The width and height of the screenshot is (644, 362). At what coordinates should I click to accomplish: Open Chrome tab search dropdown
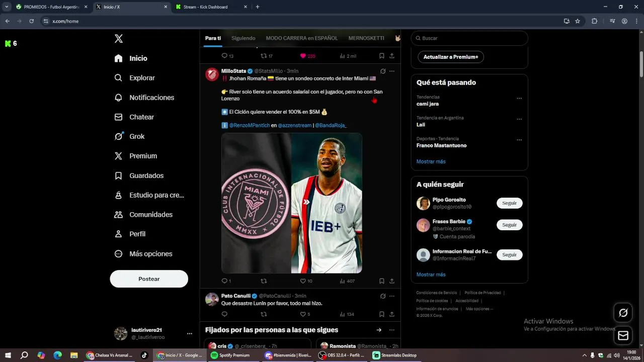click(7, 7)
